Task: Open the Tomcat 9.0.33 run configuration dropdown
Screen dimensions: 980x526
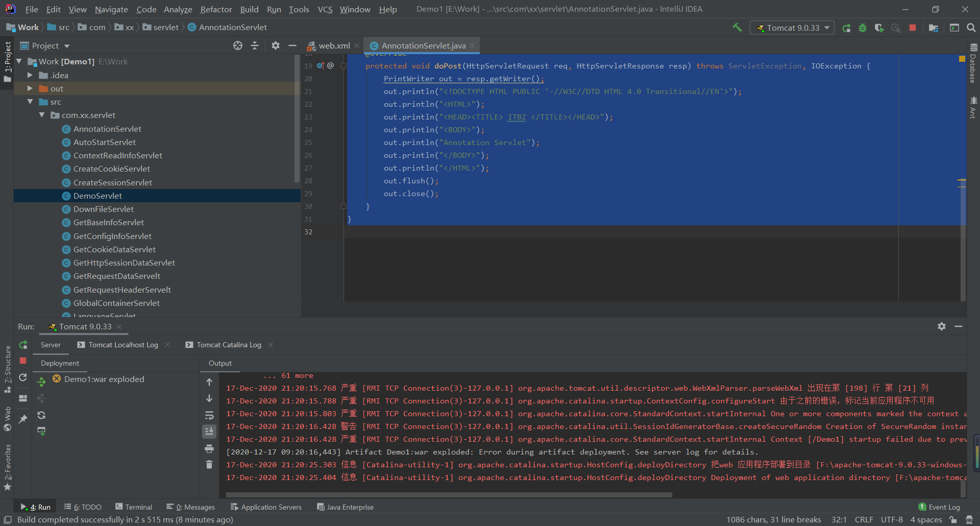Action: click(792, 28)
